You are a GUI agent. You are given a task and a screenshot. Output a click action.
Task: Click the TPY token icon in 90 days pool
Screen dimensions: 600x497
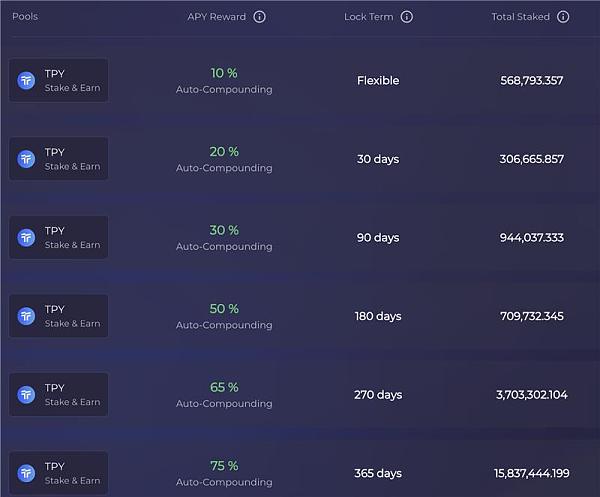pos(27,237)
